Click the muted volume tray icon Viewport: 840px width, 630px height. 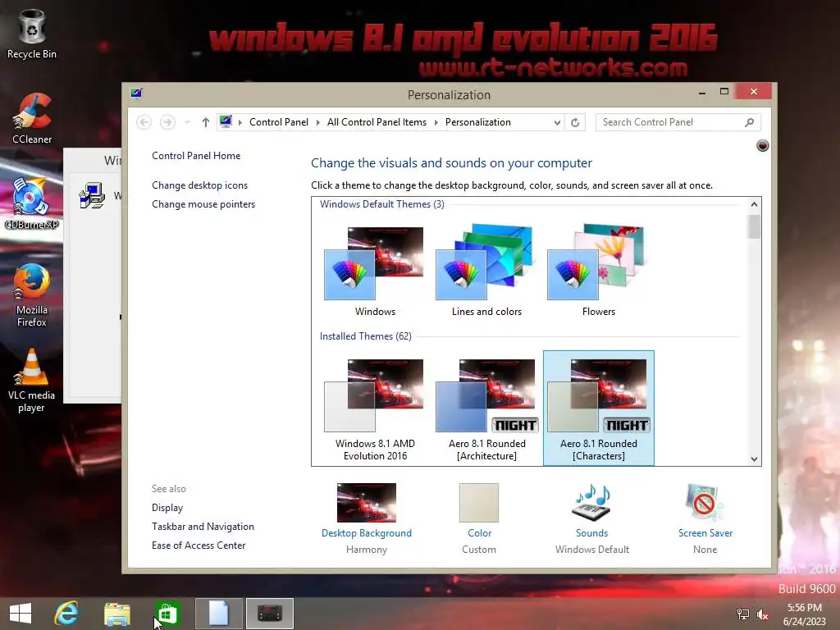click(x=762, y=614)
